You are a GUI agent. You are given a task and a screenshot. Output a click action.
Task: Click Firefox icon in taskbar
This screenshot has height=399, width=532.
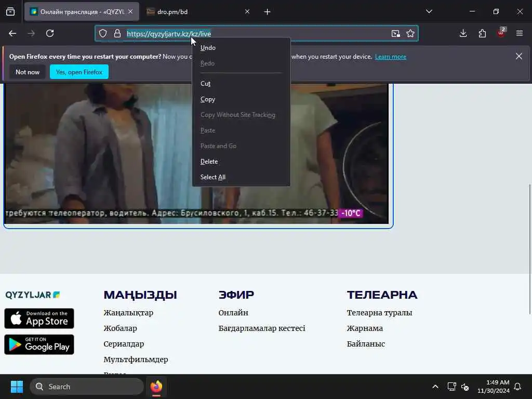[156, 387]
